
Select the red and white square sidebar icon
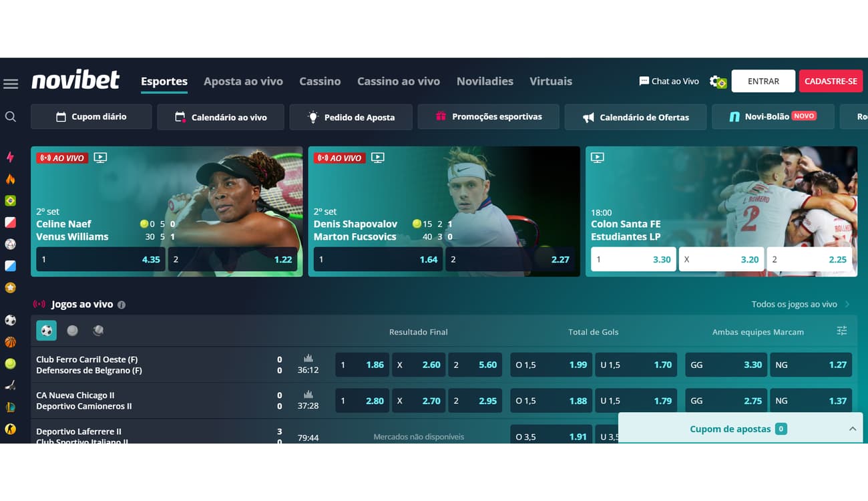click(10, 222)
